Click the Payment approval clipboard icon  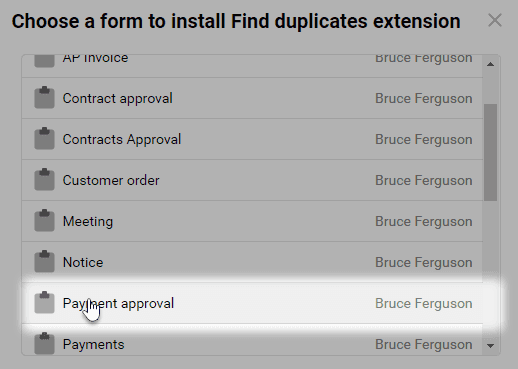pyautogui.click(x=44, y=303)
